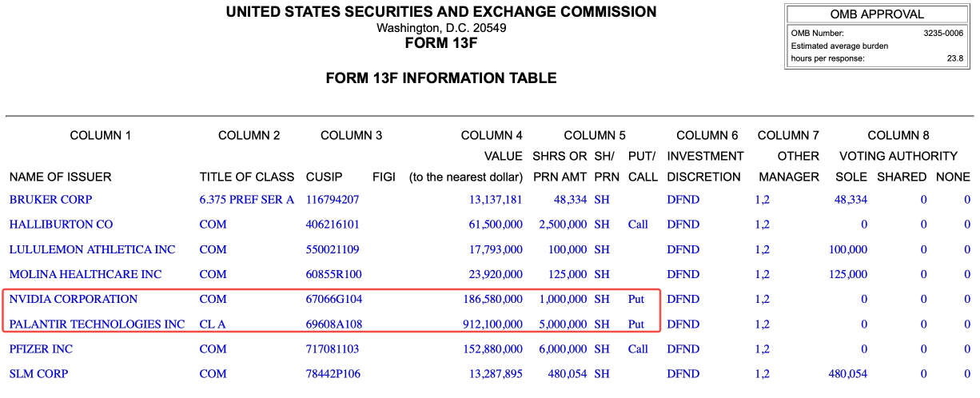Click Palantir's CUSIP 69608A108

coord(333,324)
